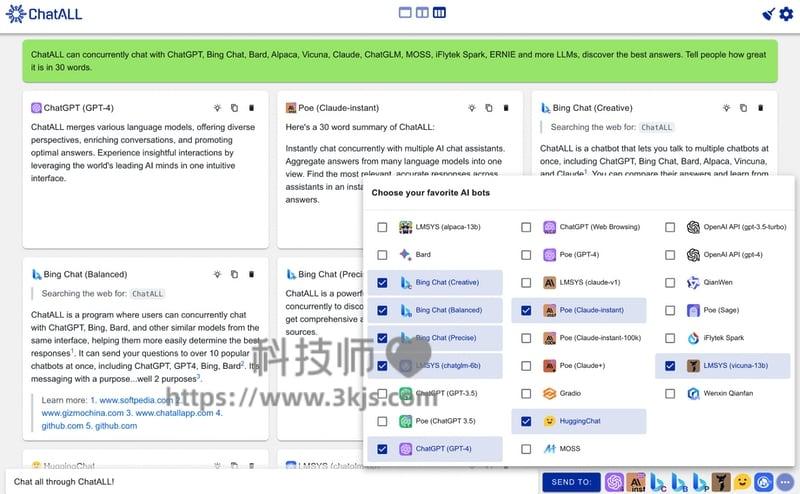Click 'Choose your favorite AI bots' heading
Viewport: 800px width, 494px height.
[x=431, y=192]
